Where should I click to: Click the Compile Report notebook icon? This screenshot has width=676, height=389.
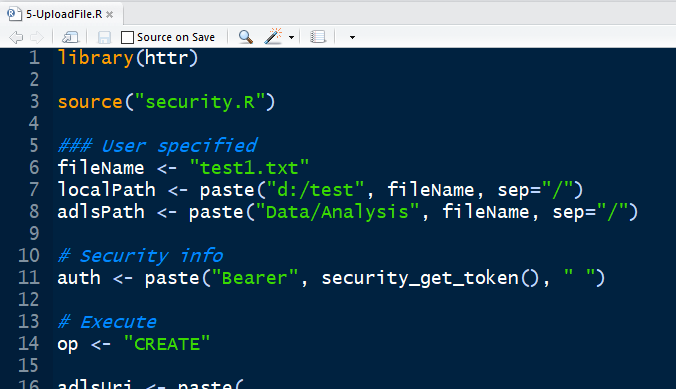tap(318, 37)
